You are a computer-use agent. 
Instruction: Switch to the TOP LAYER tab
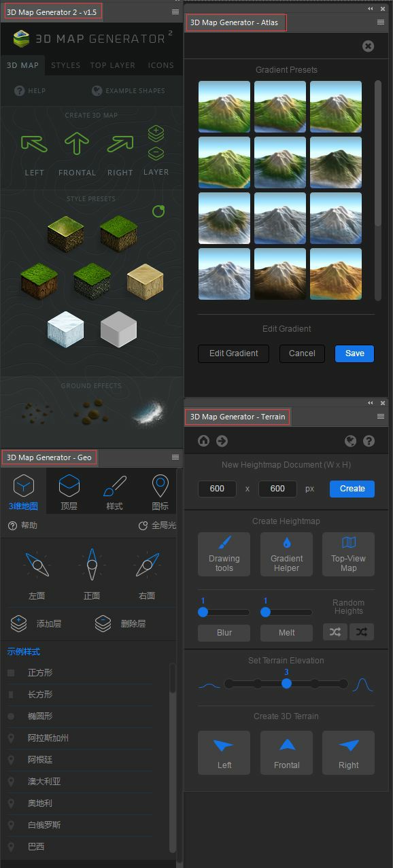(113, 65)
